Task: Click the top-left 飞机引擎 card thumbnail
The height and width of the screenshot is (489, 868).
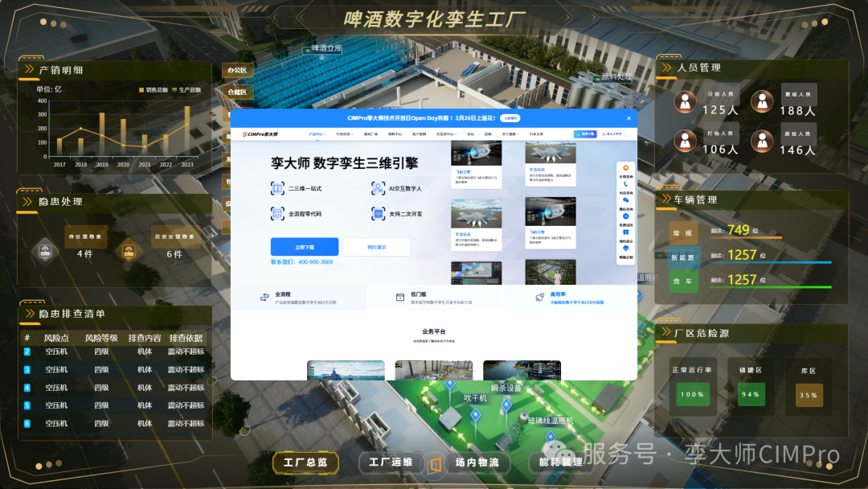Action: 476,154
